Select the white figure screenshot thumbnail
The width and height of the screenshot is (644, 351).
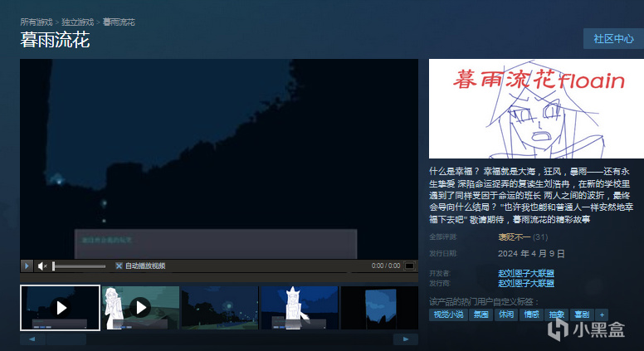pos(300,308)
